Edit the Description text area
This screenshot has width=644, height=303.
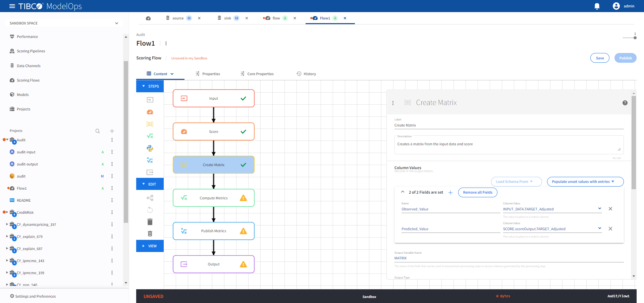[509, 145]
